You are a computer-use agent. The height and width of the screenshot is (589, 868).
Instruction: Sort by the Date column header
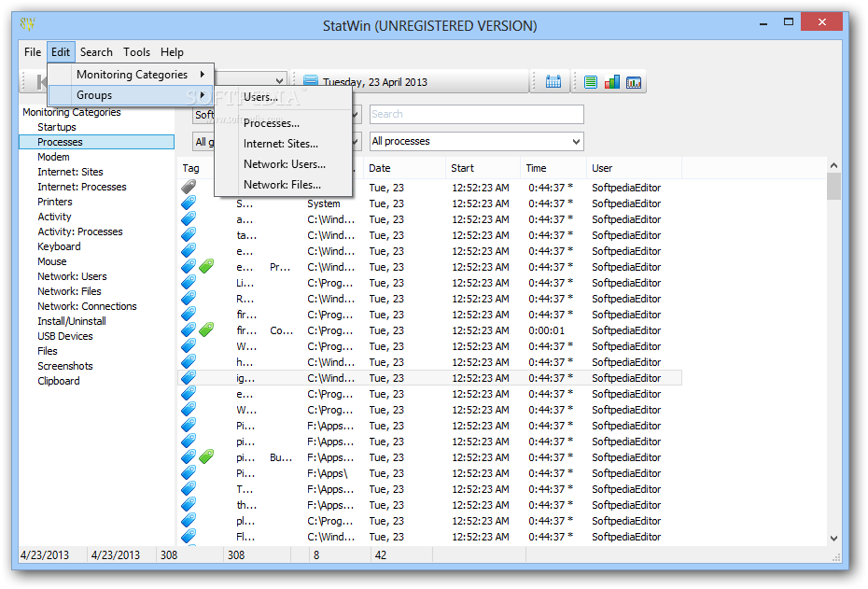click(405, 168)
